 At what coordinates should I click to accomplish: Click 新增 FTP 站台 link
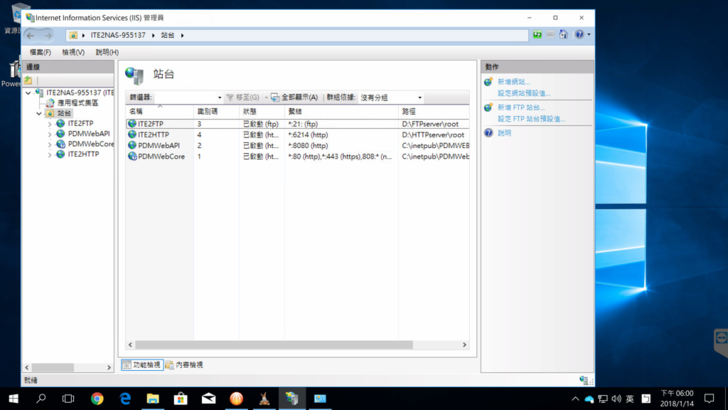(521, 107)
